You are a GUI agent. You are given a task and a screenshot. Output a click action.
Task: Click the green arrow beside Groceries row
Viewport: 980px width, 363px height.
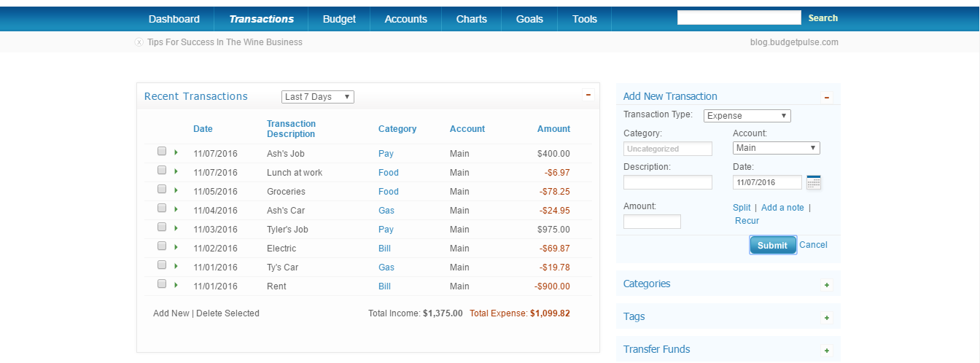click(x=176, y=190)
